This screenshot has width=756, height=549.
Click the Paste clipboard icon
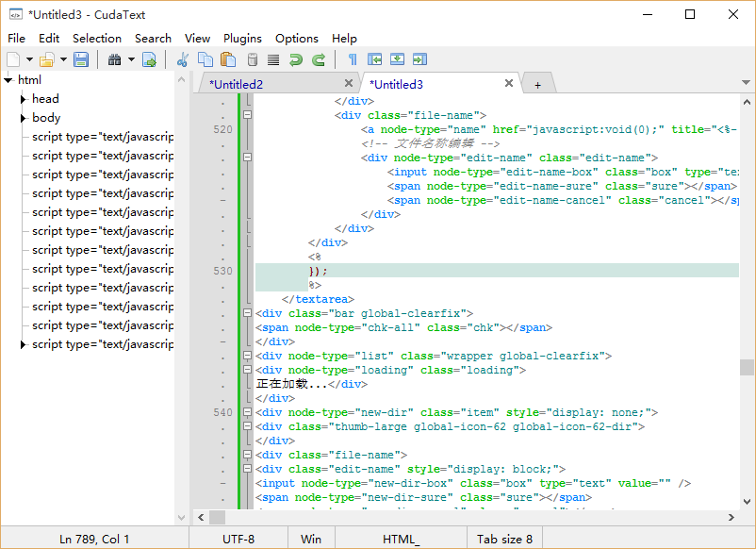228,60
